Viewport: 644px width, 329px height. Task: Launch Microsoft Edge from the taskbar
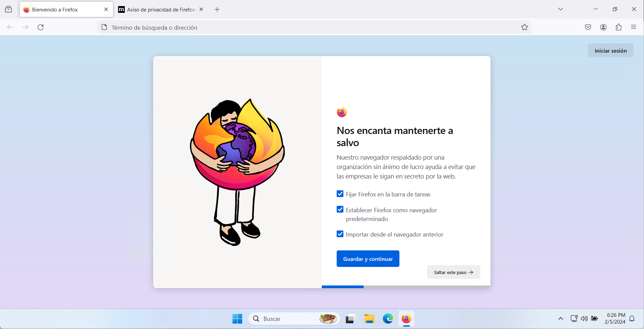click(x=388, y=319)
